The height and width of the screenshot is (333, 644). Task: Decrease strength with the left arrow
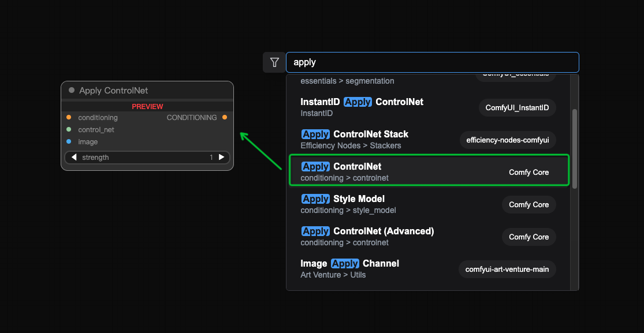click(74, 158)
